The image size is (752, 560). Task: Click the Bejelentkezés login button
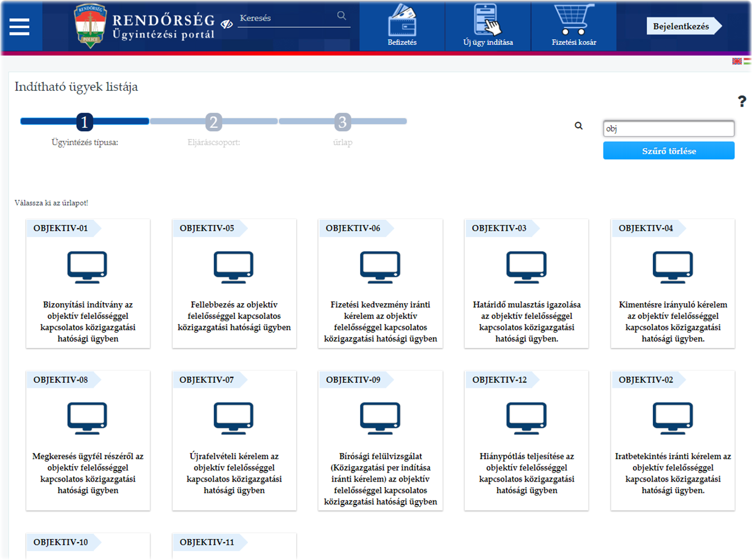pos(684,26)
